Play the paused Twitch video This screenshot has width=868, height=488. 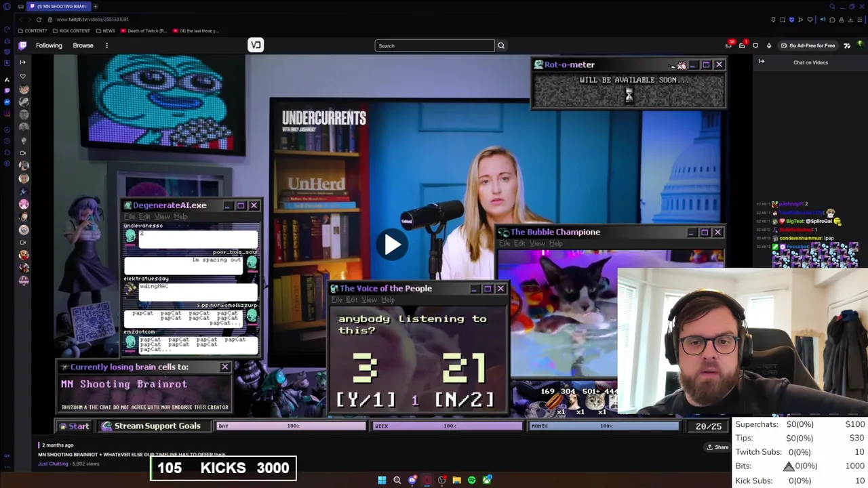pos(392,245)
